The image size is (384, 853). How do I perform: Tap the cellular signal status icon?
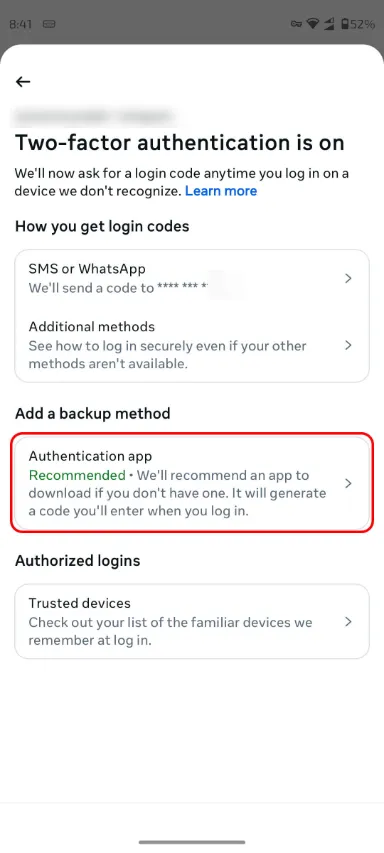pyautogui.click(x=329, y=24)
